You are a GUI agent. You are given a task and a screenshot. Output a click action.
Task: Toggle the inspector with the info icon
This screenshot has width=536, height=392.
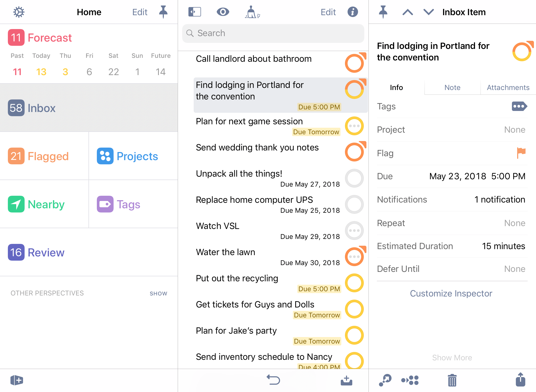point(353,12)
